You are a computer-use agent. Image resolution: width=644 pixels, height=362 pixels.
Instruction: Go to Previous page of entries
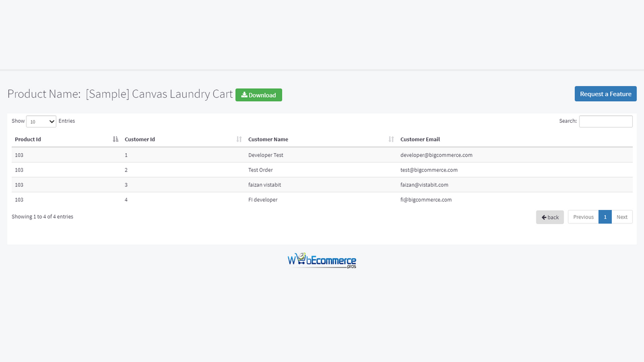(583, 217)
